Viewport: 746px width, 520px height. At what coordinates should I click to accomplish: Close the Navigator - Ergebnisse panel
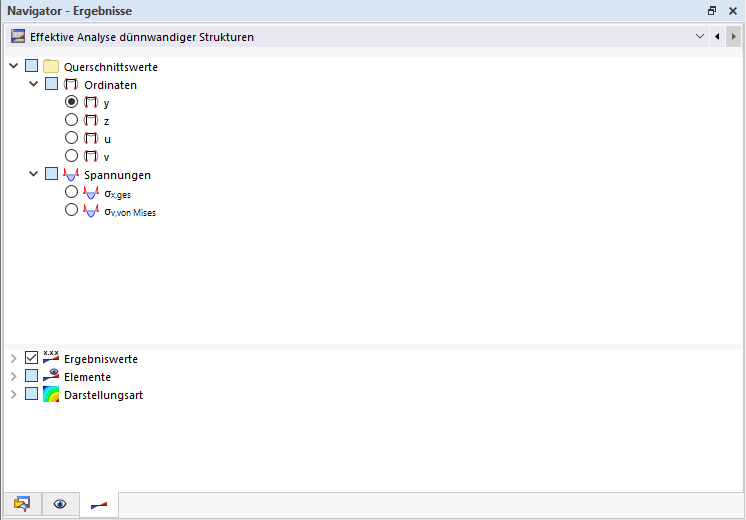point(733,10)
